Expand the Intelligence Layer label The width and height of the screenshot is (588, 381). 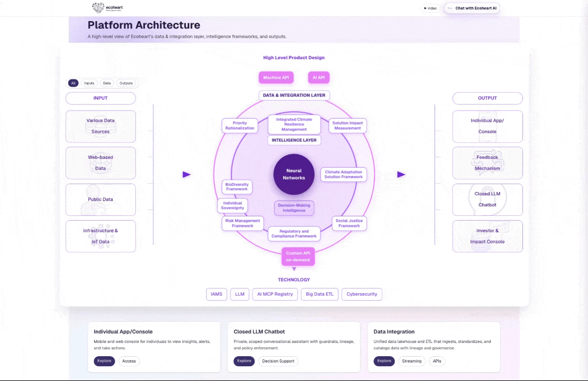(x=294, y=140)
